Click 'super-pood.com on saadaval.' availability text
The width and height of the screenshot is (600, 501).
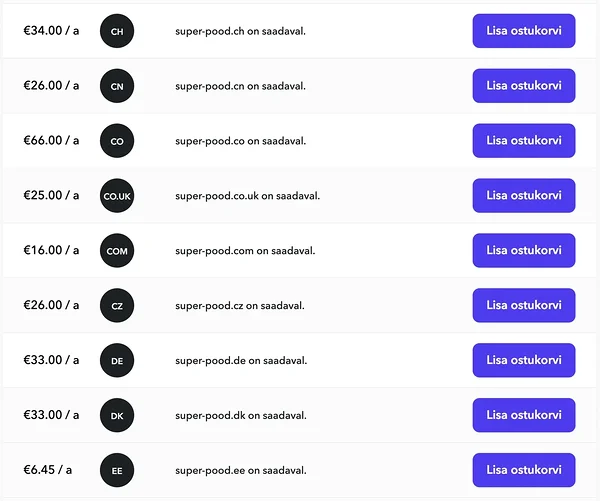[245, 251]
